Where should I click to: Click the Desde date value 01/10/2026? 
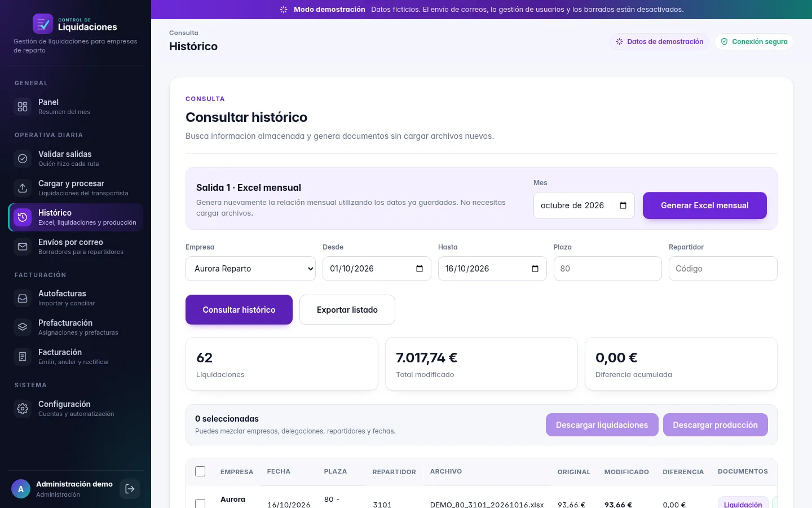[x=352, y=269]
